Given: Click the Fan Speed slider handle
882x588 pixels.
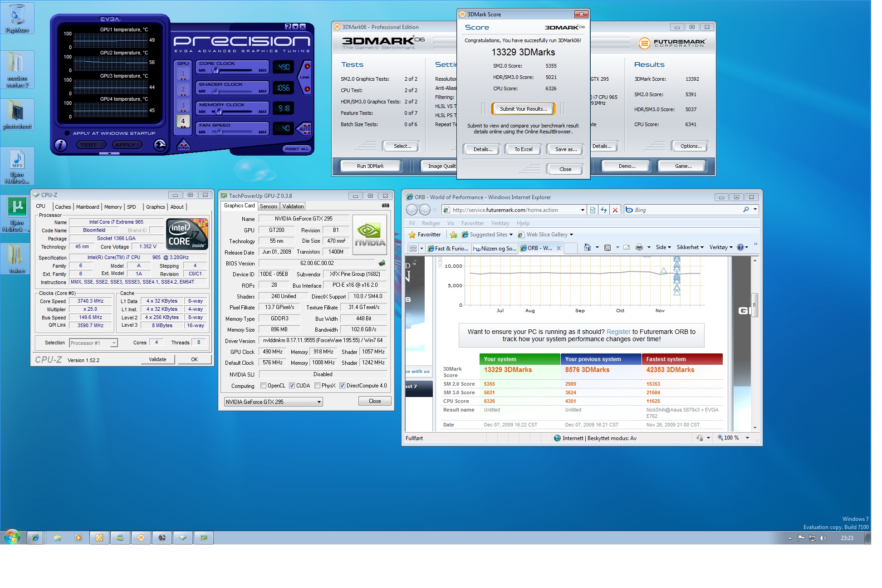Looking at the screenshot, I should 220,132.
